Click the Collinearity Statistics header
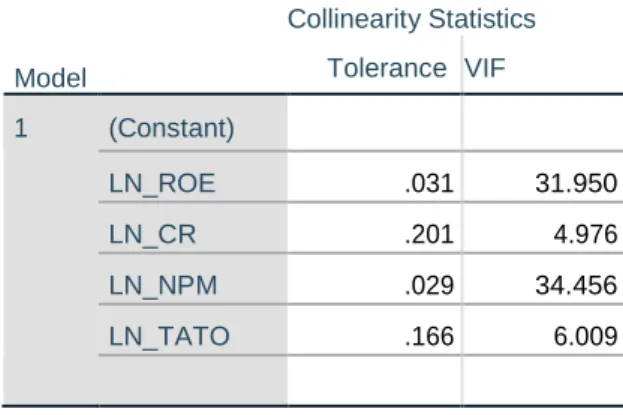 pos(411,19)
